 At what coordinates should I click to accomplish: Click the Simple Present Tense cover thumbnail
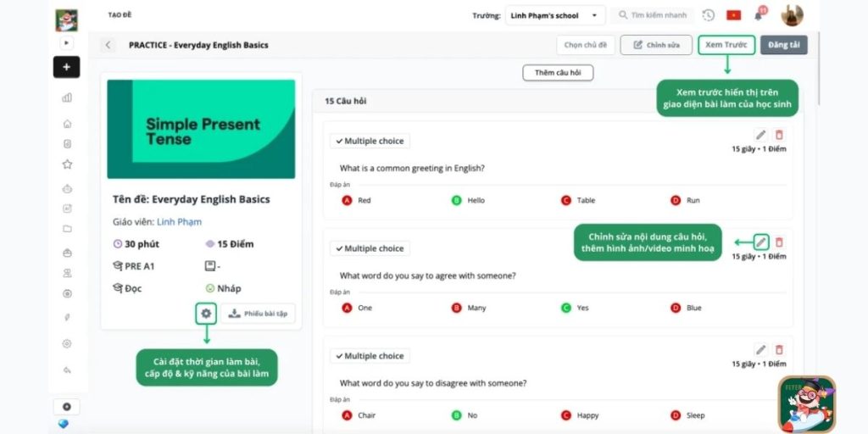(201, 129)
